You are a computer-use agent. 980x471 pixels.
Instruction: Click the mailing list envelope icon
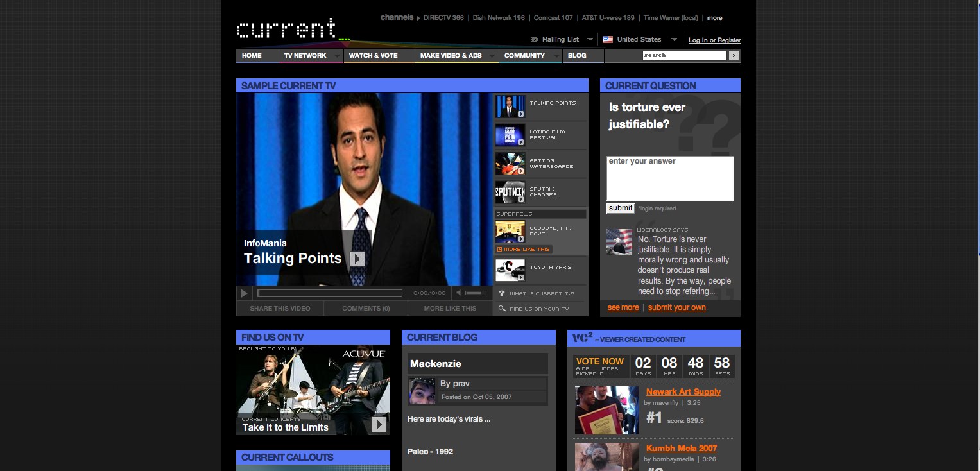pyautogui.click(x=535, y=40)
